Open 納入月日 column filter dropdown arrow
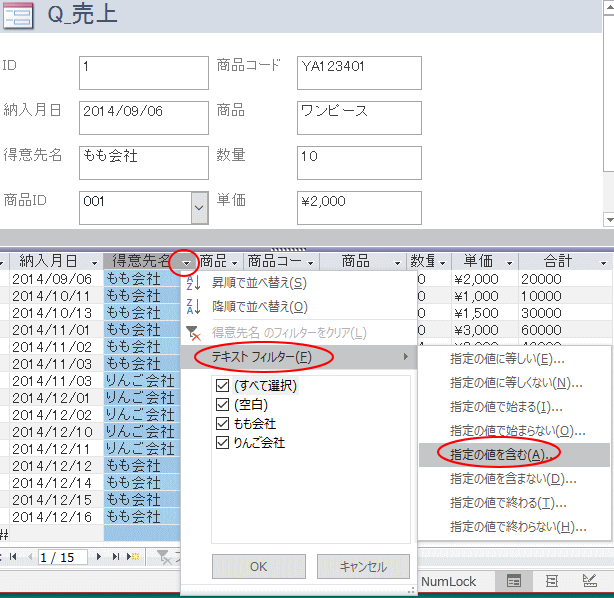 [x=94, y=263]
